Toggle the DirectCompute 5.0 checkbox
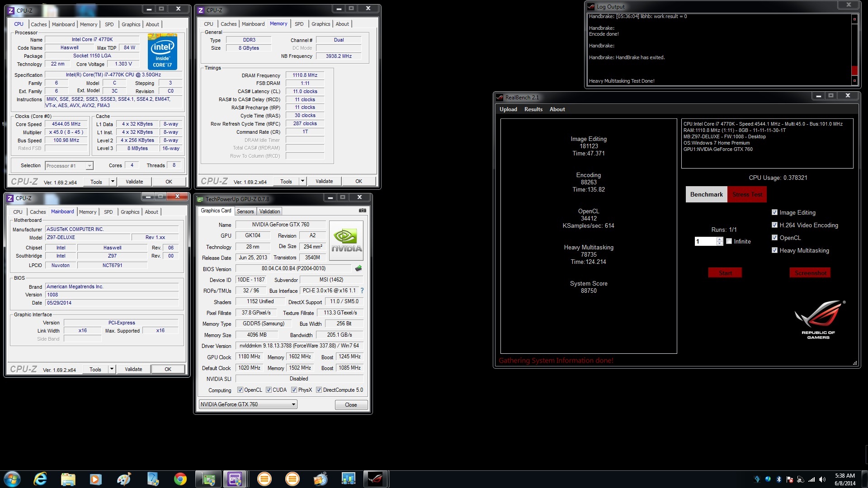868x488 pixels. click(x=319, y=390)
